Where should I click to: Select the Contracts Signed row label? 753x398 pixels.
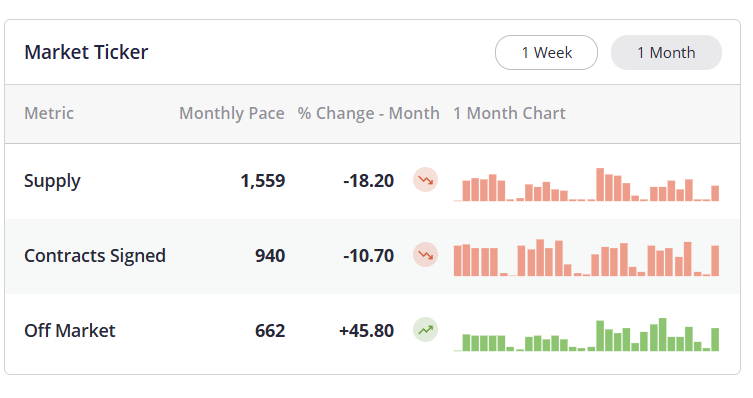tap(95, 256)
